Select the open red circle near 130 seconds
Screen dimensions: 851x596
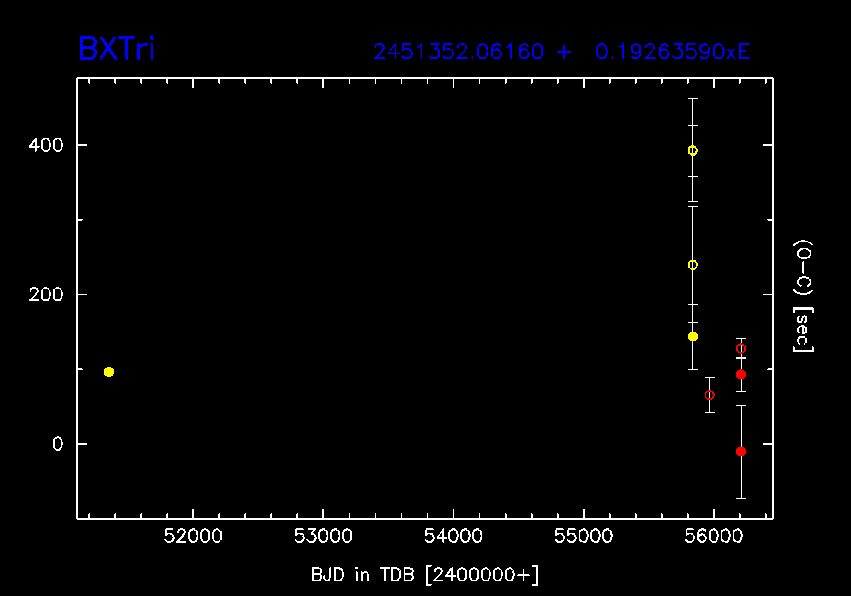click(x=741, y=349)
